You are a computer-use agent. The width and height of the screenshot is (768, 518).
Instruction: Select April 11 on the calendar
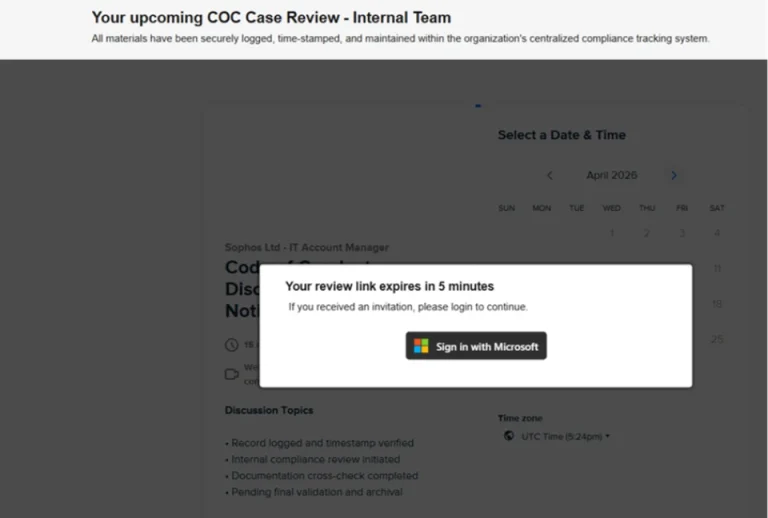(x=717, y=268)
